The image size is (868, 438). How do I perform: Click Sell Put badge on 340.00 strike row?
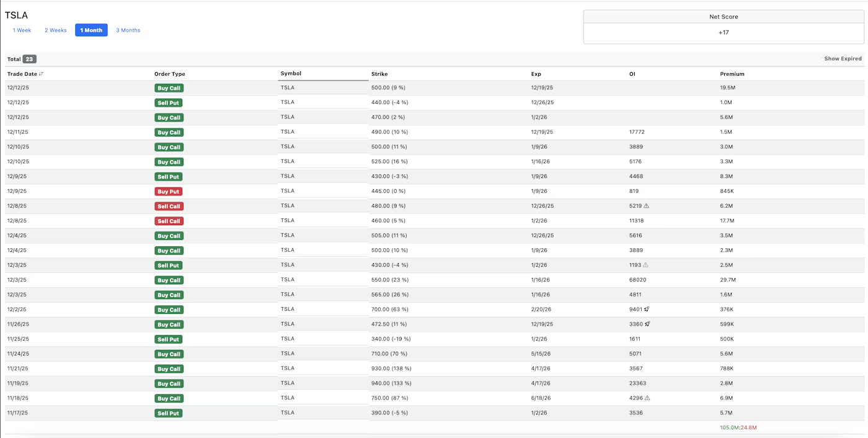(x=169, y=339)
